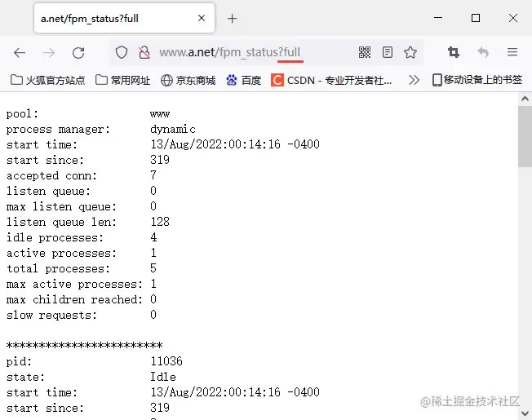The image size is (532, 420).
Task: Click the 'listen queue len:' value 128
Action: 160,222
